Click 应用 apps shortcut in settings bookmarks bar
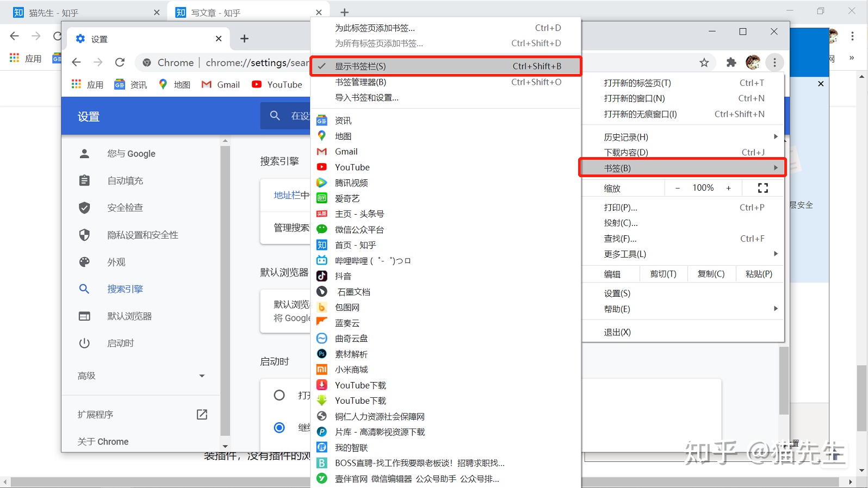Viewport: 868px width, 488px height. coord(87,84)
